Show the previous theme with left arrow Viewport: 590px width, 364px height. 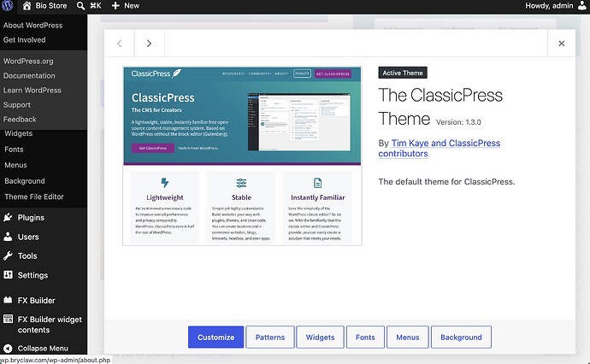click(x=119, y=44)
